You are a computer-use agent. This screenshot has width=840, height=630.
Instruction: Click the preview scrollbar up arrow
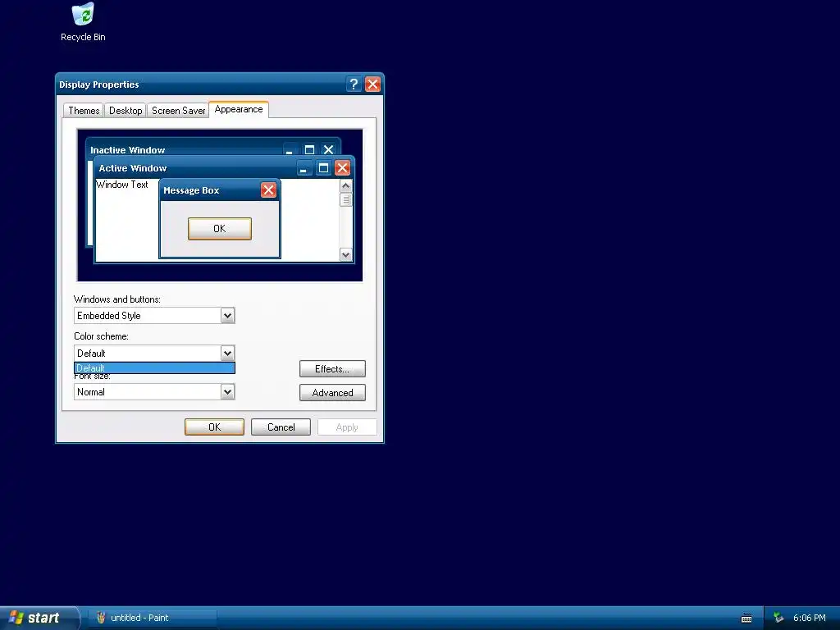click(345, 185)
